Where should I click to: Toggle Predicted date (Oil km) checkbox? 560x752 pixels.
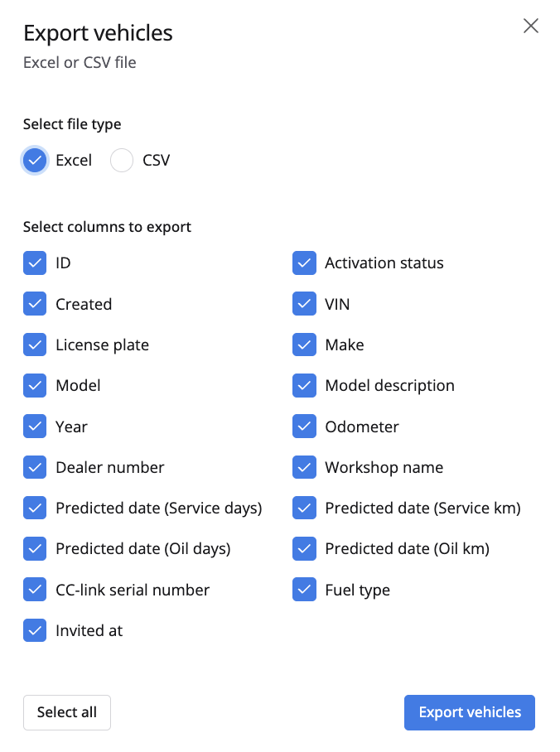(x=304, y=548)
